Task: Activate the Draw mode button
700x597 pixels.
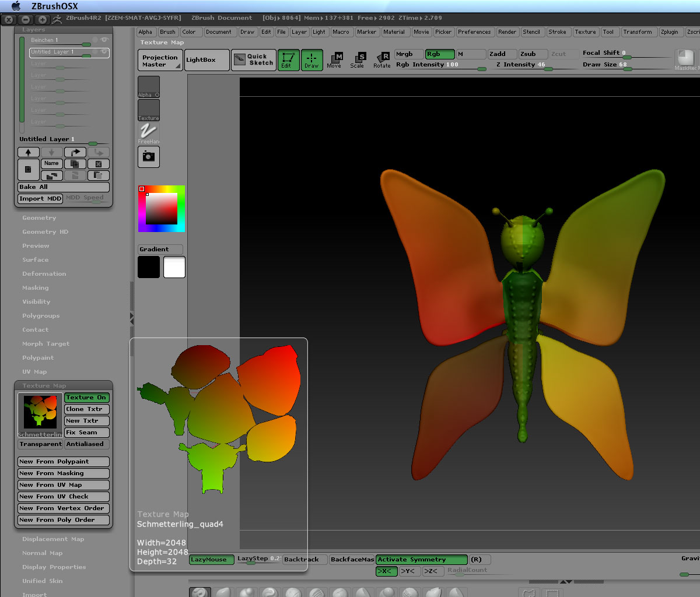Action: coord(311,60)
